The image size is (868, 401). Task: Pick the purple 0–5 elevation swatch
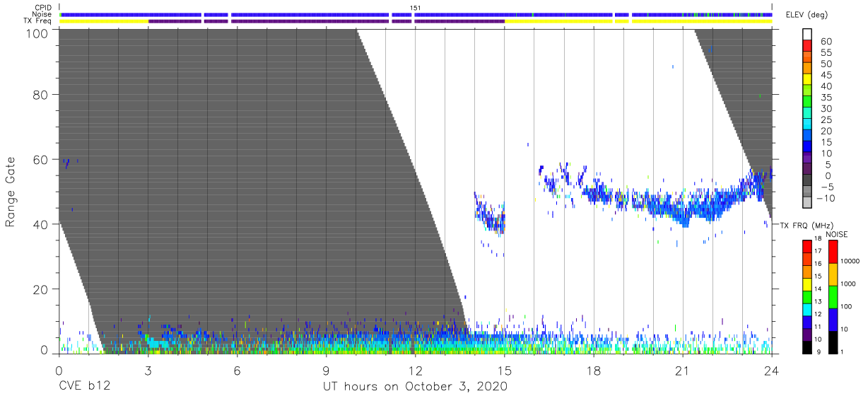pos(807,170)
